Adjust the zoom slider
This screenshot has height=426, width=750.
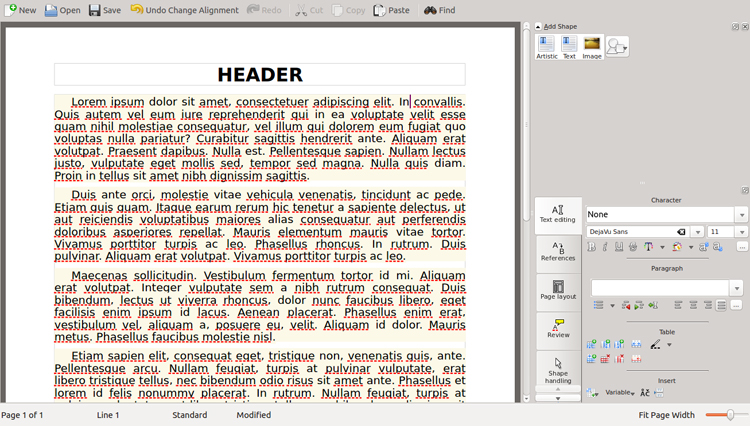[x=730, y=415]
